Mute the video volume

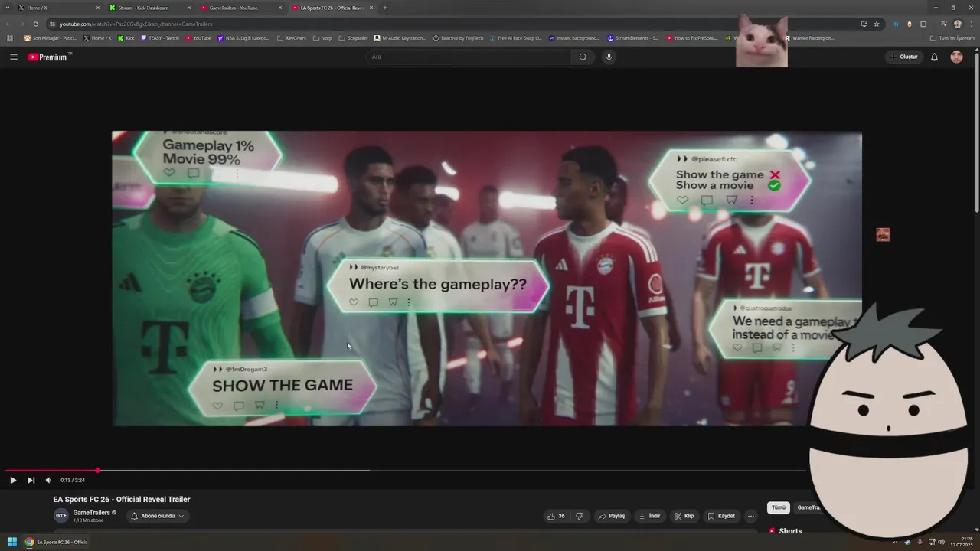pyautogui.click(x=48, y=481)
